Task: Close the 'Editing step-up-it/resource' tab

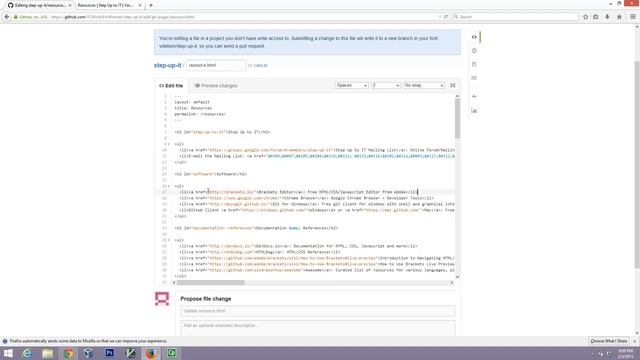Action: [70, 5]
